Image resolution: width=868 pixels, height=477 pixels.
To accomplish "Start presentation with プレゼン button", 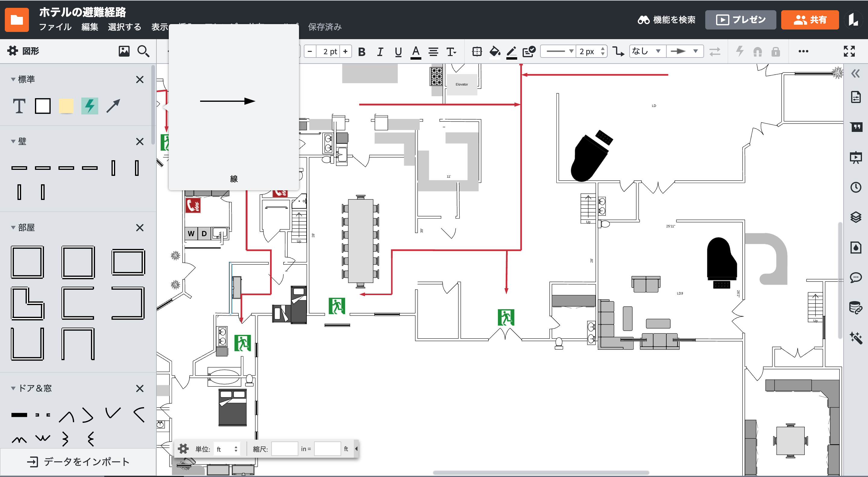I will (741, 20).
